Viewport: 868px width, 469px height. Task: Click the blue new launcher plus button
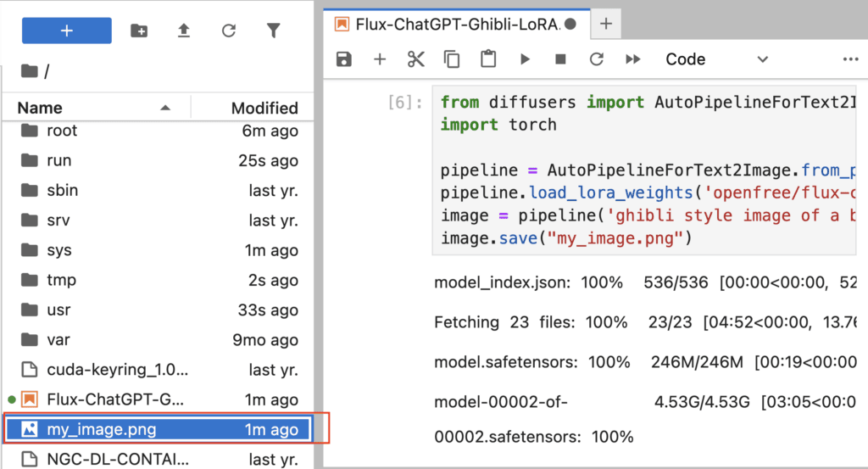(x=66, y=31)
